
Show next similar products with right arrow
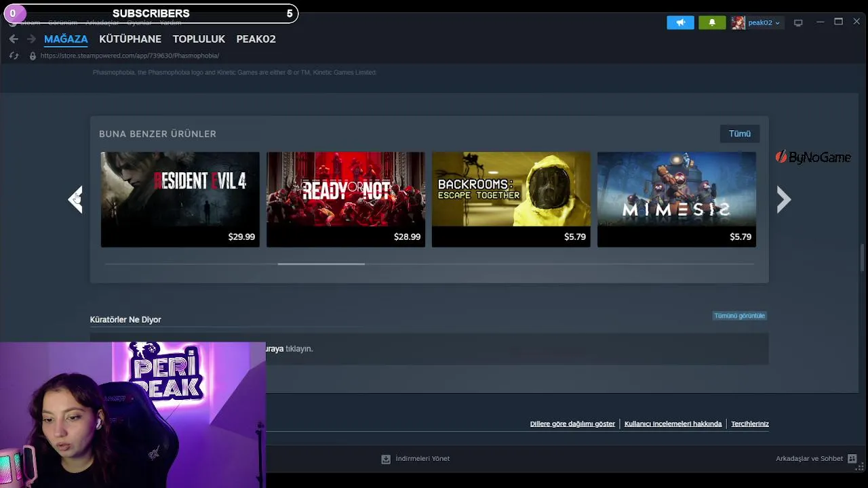(783, 199)
